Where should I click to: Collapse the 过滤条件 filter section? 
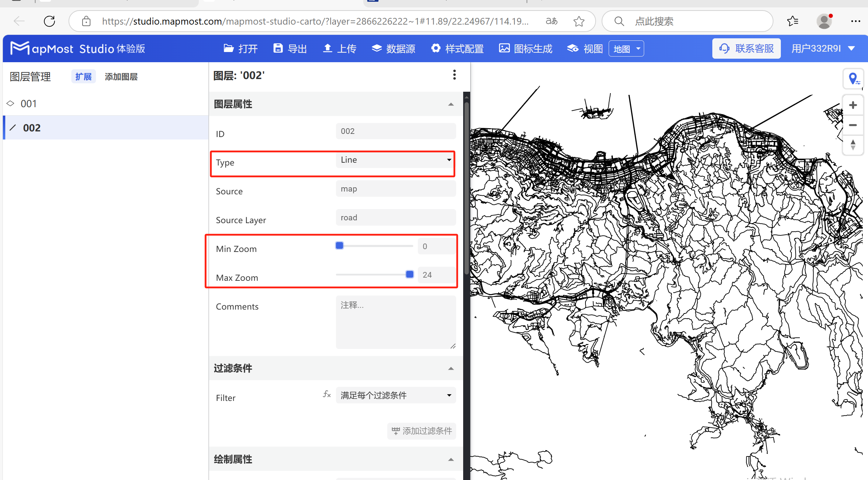[x=451, y=368]
